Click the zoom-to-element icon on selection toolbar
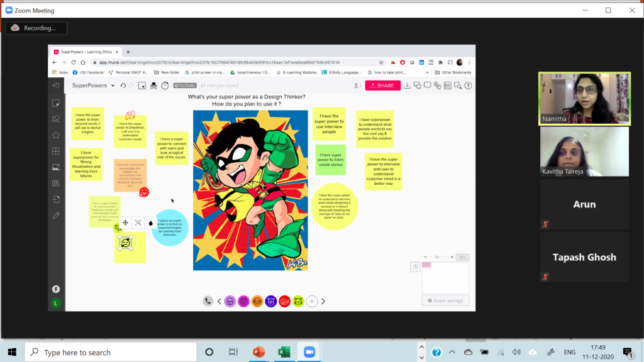 (138, 223)
